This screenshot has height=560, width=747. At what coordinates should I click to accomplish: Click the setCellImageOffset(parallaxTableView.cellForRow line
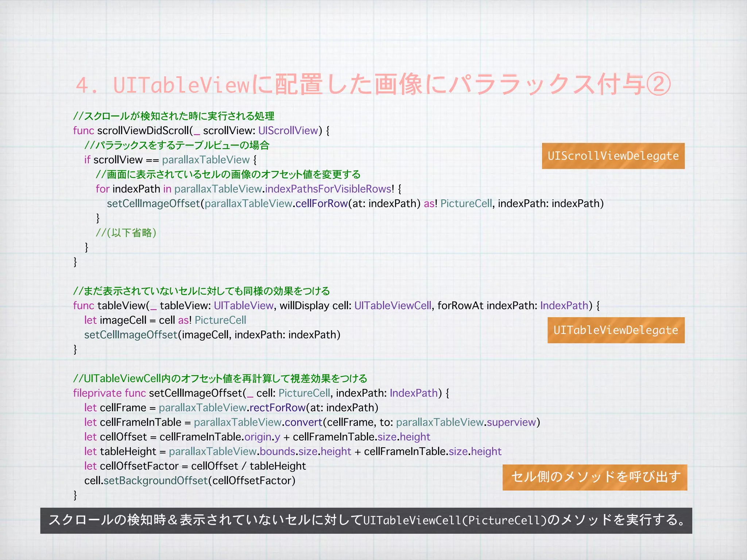[355, 203]
